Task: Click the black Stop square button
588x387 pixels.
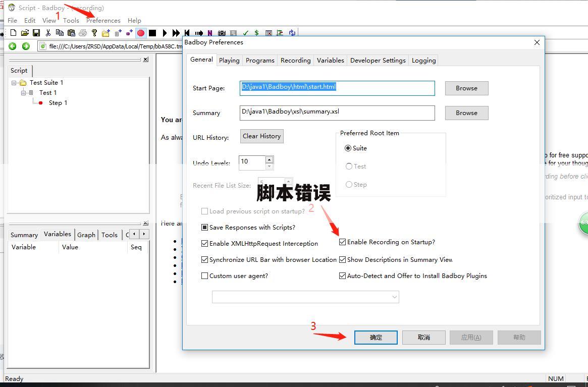Action: [152, 33]
